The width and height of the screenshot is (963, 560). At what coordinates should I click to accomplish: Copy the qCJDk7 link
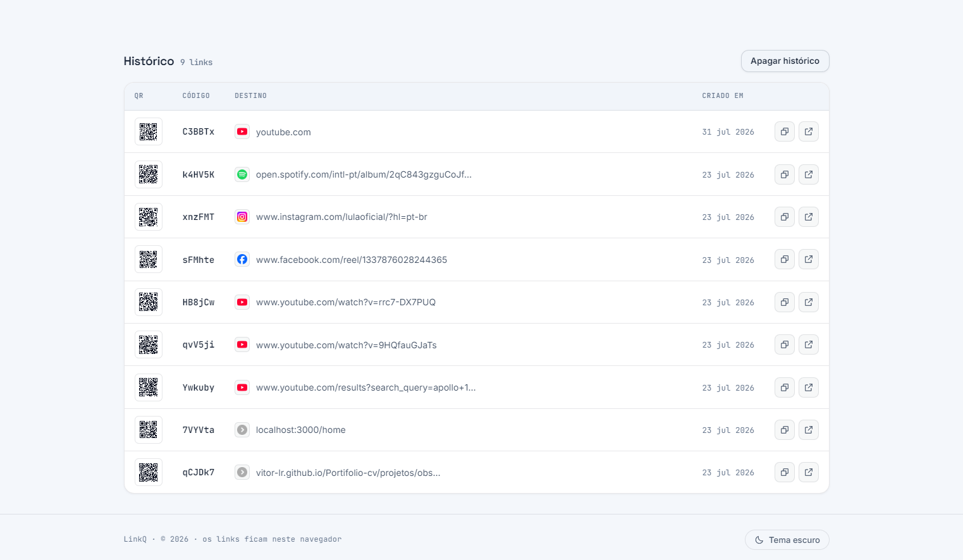[784, 472]
